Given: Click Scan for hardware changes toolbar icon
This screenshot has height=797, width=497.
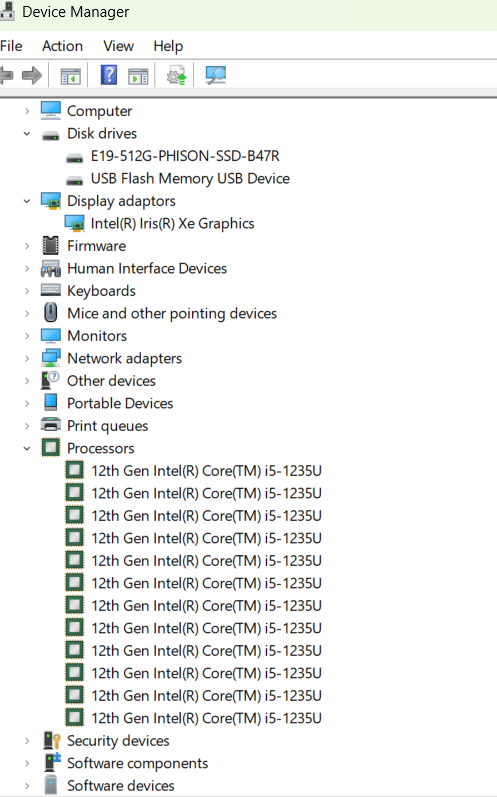Looking at the screenshot, I should [x=216, y=75].
